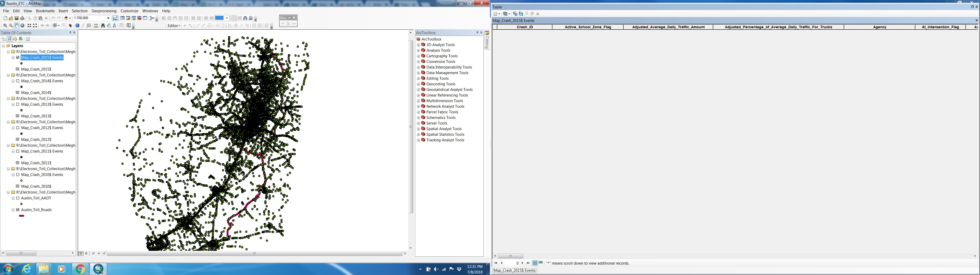Open the Bookmarks menu
This screenshot has height=275, width=980.
(45, 11)
